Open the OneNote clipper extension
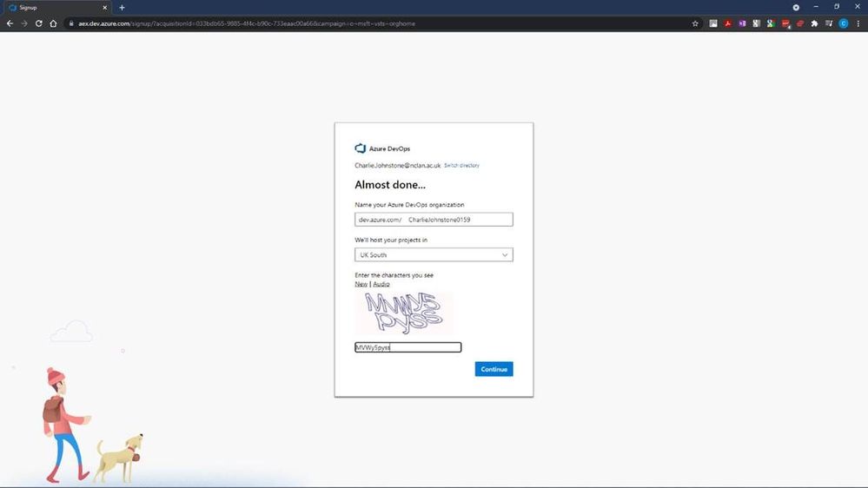This screenshot has width=868, height=488. pyautogui.click(x=742, y=23)
